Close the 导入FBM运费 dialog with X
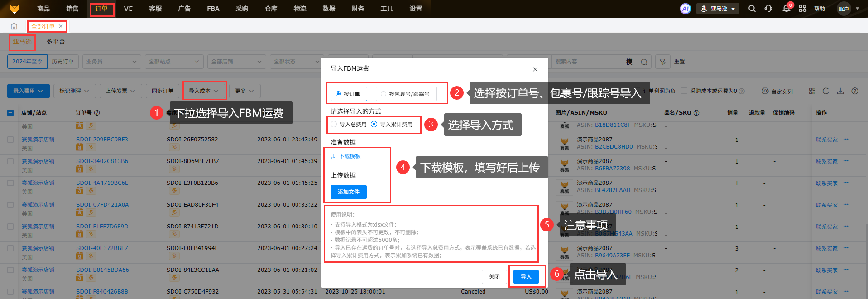Viewport: 868px width, 299px height. 535,69
